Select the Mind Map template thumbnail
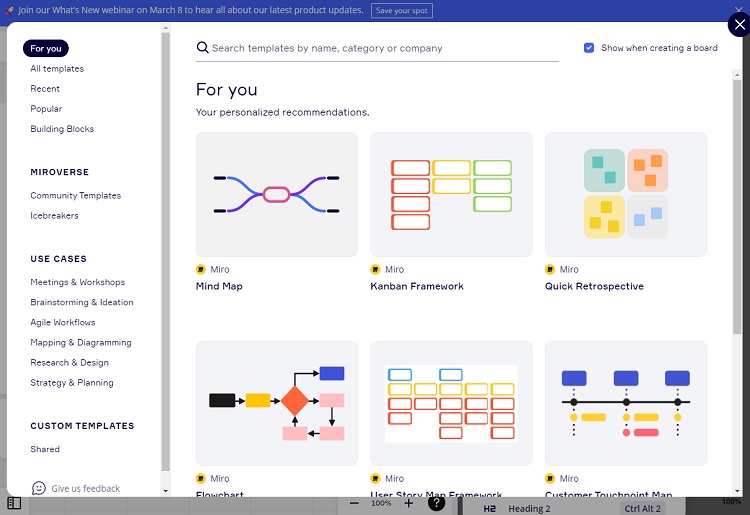The image size is (750, 515). click(276, 194)
